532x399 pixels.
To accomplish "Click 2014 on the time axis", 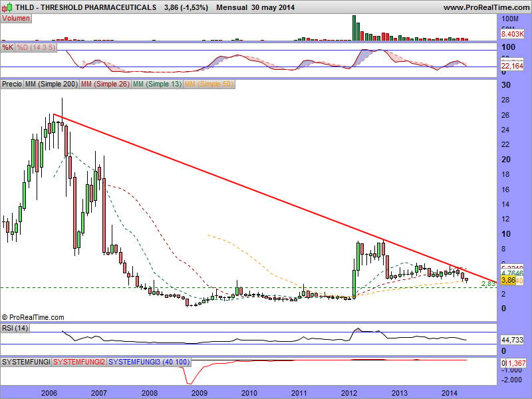I will (450, 393).
